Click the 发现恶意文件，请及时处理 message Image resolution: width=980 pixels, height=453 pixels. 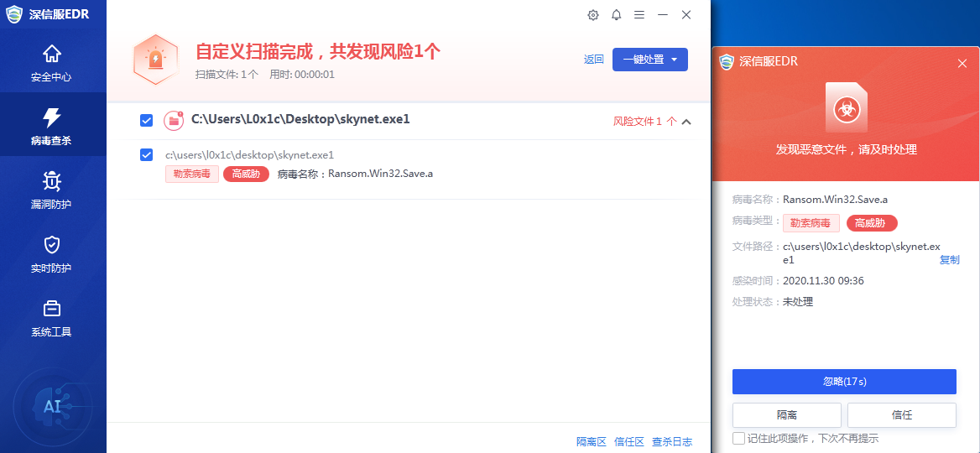coord(847,150)
